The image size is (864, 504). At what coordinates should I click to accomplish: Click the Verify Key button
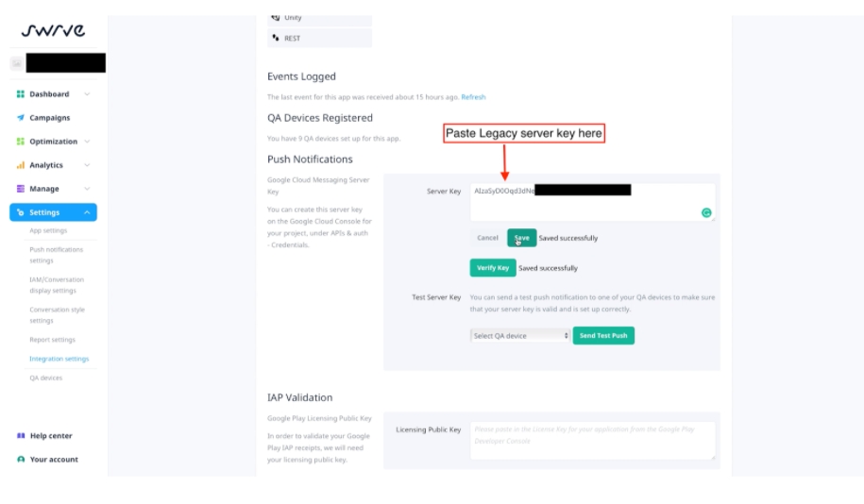(493, 268)
